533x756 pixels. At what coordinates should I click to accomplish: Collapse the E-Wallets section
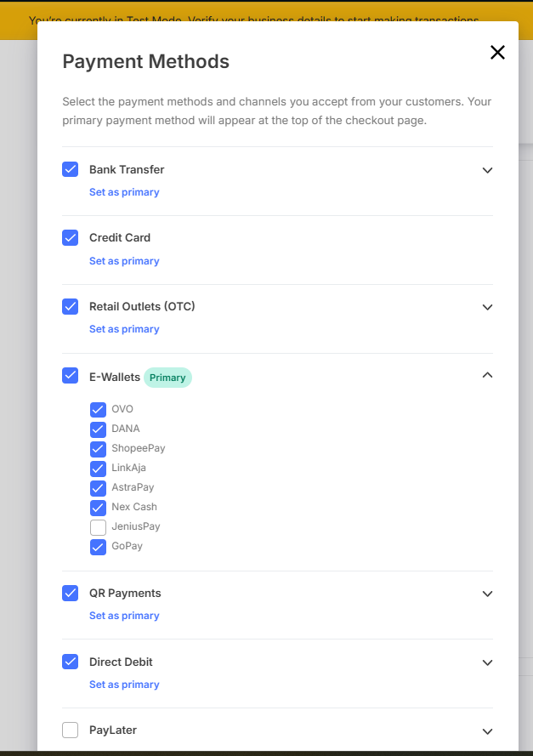pyautogui.click(x=487, y=375)
